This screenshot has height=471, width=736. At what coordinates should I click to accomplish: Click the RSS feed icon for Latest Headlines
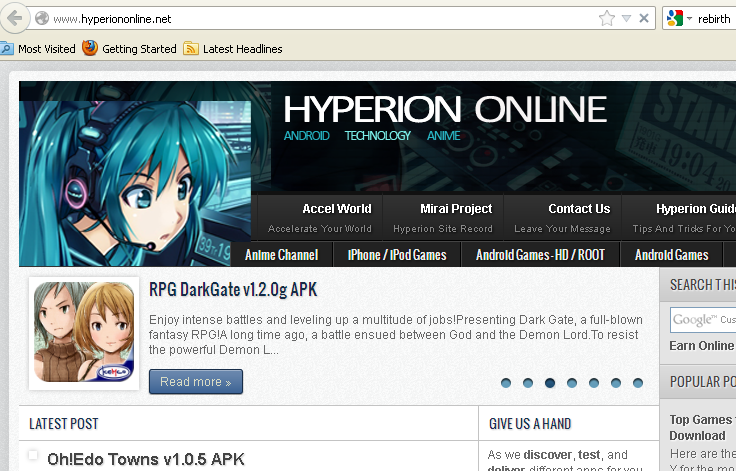click(x=191, y=48)
